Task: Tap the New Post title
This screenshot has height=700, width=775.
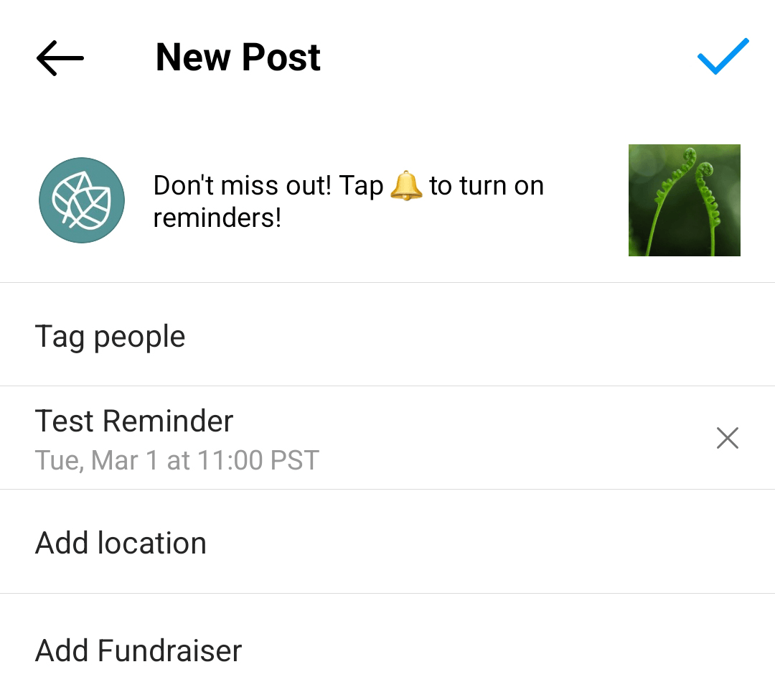Action: coord(238,57)
